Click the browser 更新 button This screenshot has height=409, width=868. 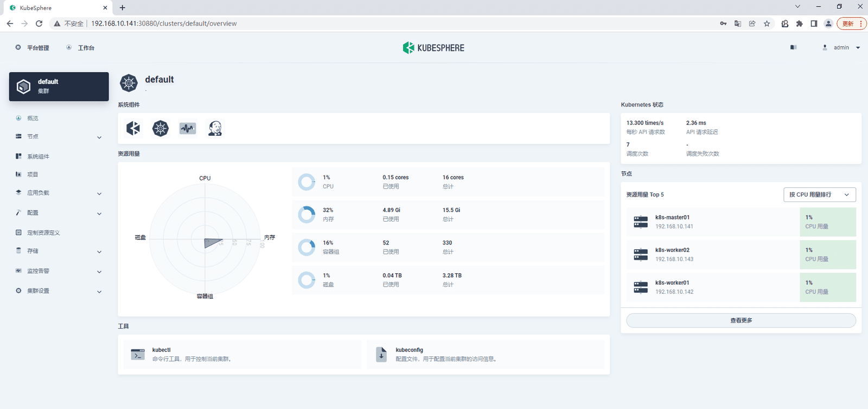pos(851,23)
